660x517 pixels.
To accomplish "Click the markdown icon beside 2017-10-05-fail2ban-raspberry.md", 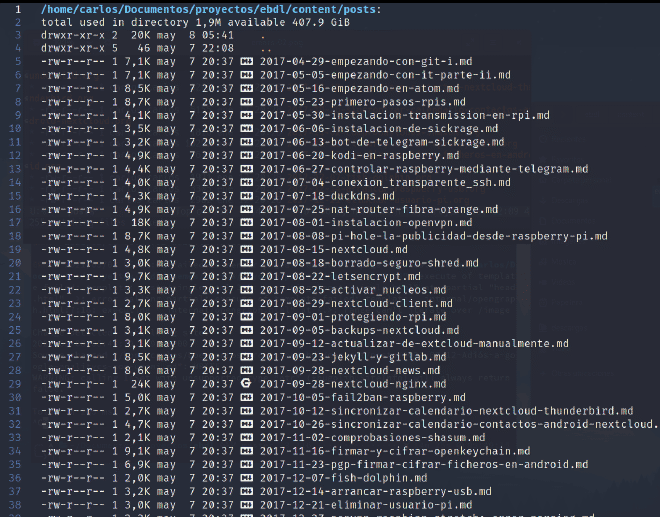I will (247, 397).
